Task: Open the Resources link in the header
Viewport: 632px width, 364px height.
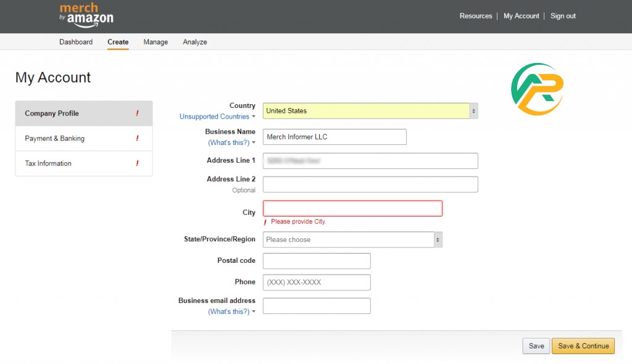Action: click(476, 16)
